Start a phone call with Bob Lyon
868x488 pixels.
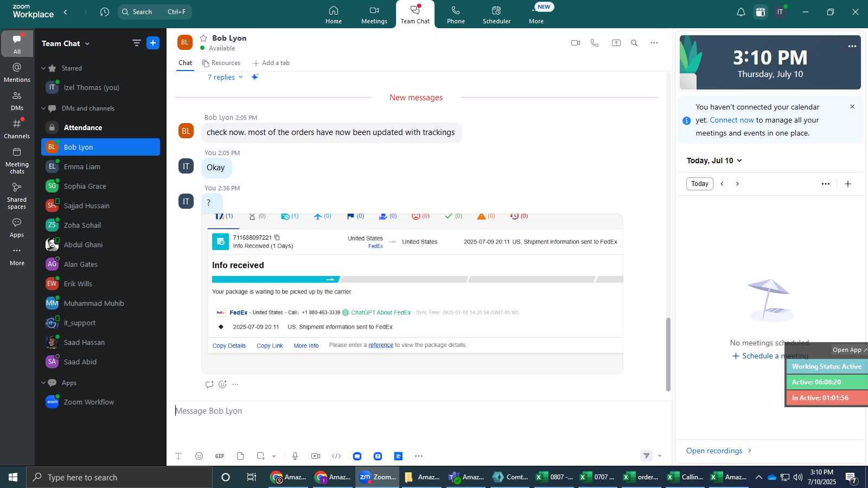click(595, 43)
